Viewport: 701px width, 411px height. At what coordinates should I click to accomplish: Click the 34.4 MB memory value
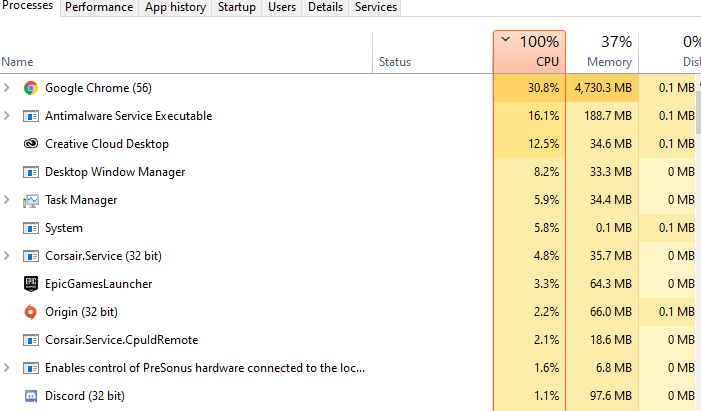pos(611,200)
